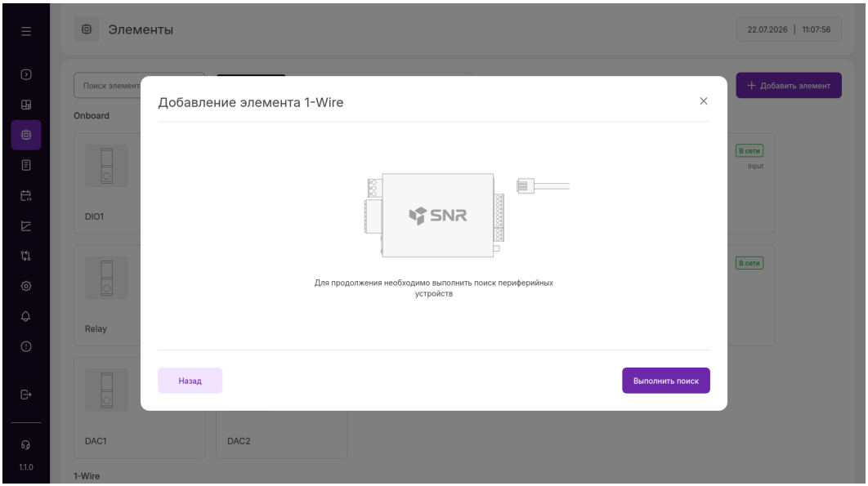Open settings gear in the sidebar
The height and width of the screenshot is (486, 868).
26,286
